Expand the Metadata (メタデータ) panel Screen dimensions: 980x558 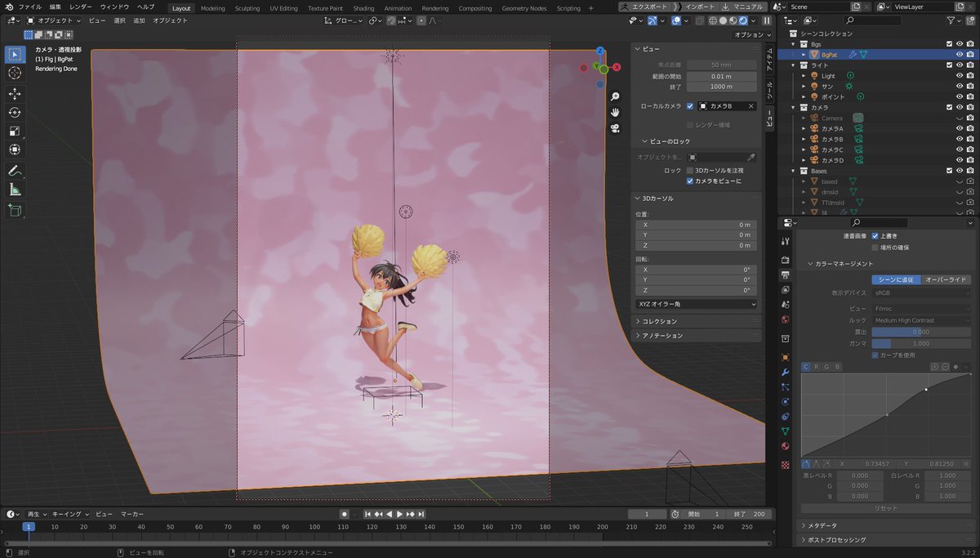coord(821,526)
